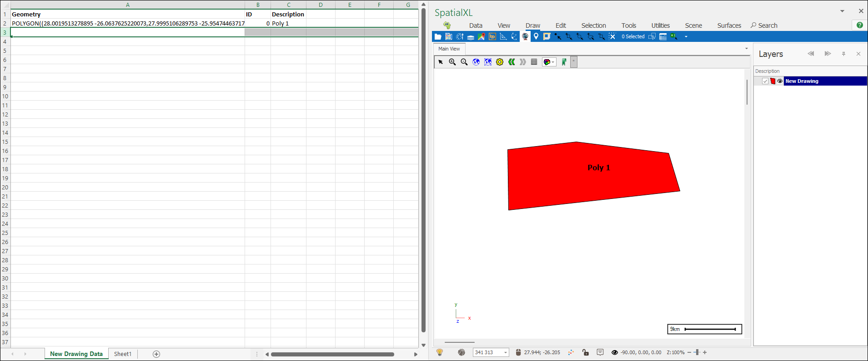Click the Search button in menu bar
Image resolution: width=868 pixels, height=361 pixels.
pyautogui.click(x=764, y=25)
